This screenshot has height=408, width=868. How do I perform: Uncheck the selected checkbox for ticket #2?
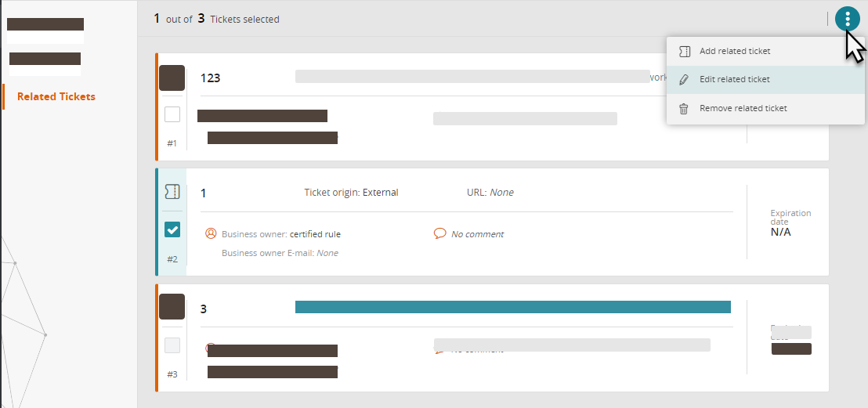click(x=172, y=229)
